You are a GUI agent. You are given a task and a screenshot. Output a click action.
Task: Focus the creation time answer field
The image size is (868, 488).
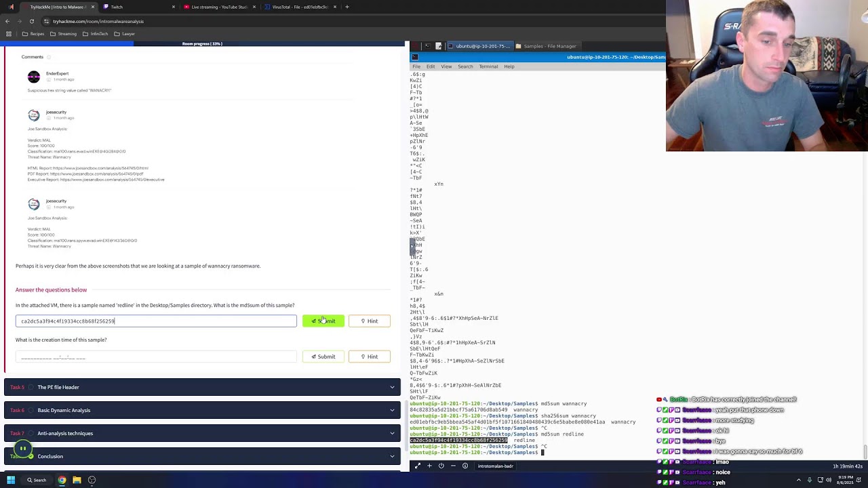(156, 357)
